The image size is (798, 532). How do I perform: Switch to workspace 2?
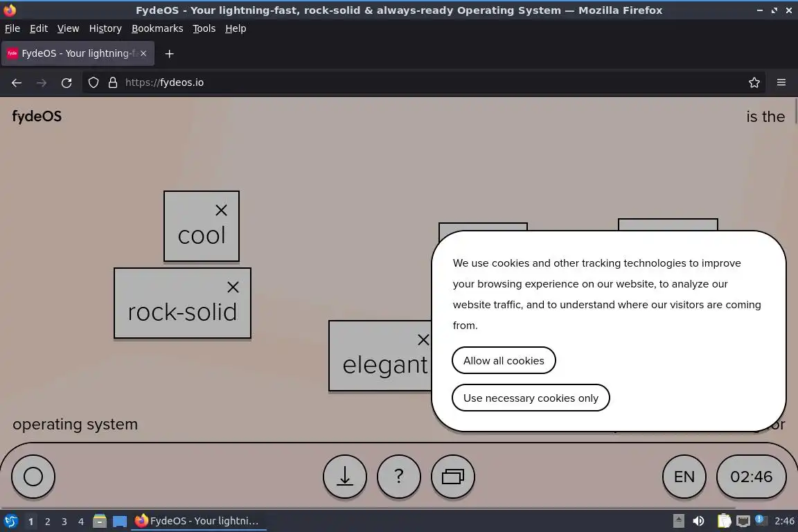coord(47,522)
